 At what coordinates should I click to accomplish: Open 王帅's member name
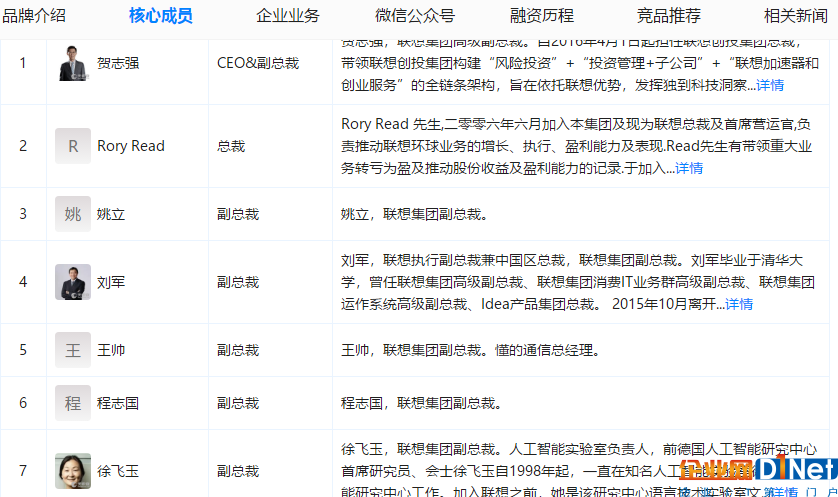[x=111, y=350]
